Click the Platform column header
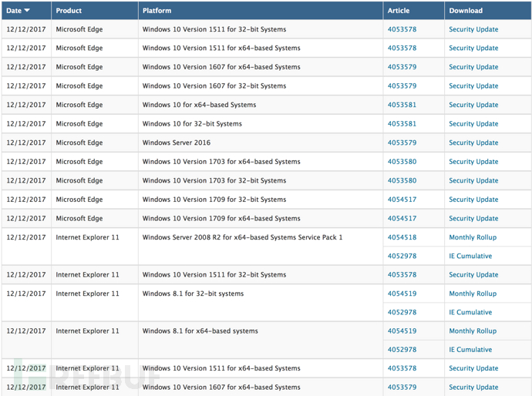Viewport: 532px width, 396px height. (157, 11)
